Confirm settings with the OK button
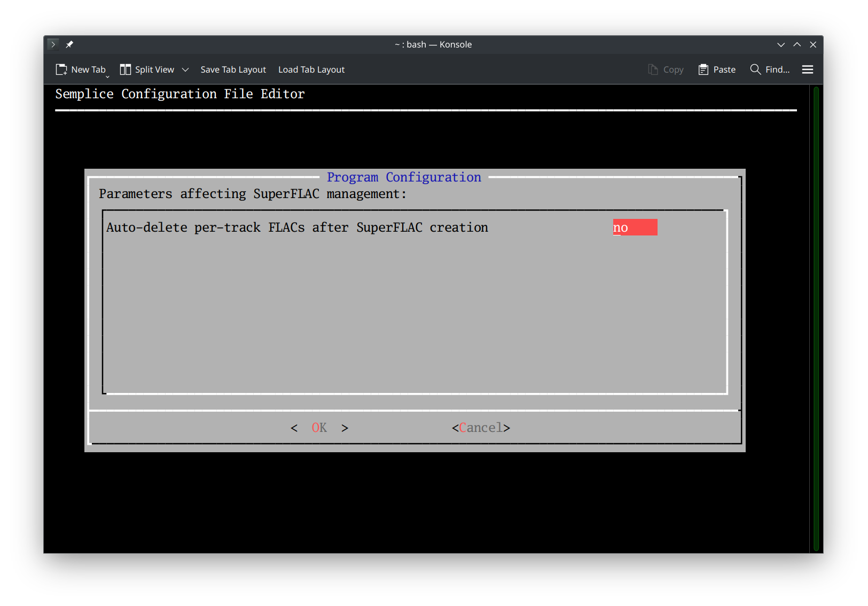Screen dimensions: 868x606 click(x=319, y=428)
